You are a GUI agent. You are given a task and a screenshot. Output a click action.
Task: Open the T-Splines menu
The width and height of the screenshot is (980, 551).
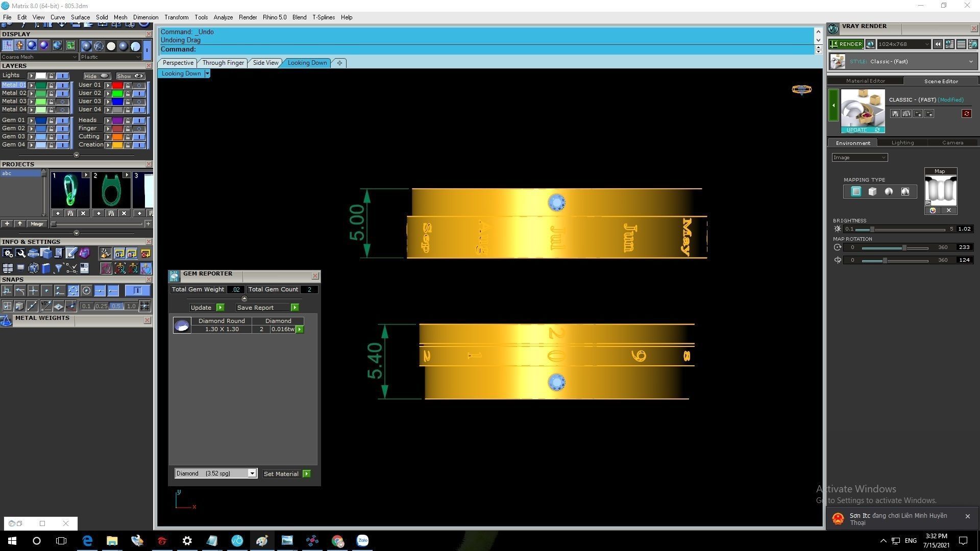coord(323,17)
